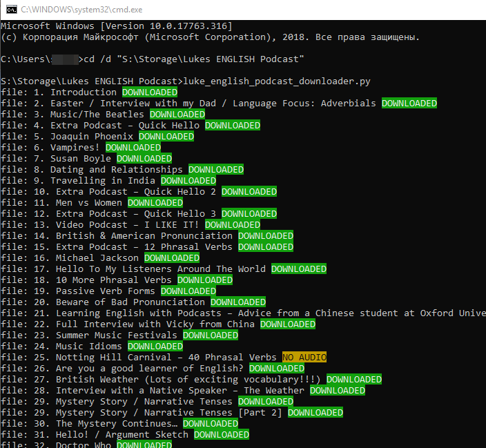Click the DOWNLOADED tag beside 'Vampires!'
This screenshot has width=486, height=448.
click(133, 148)
